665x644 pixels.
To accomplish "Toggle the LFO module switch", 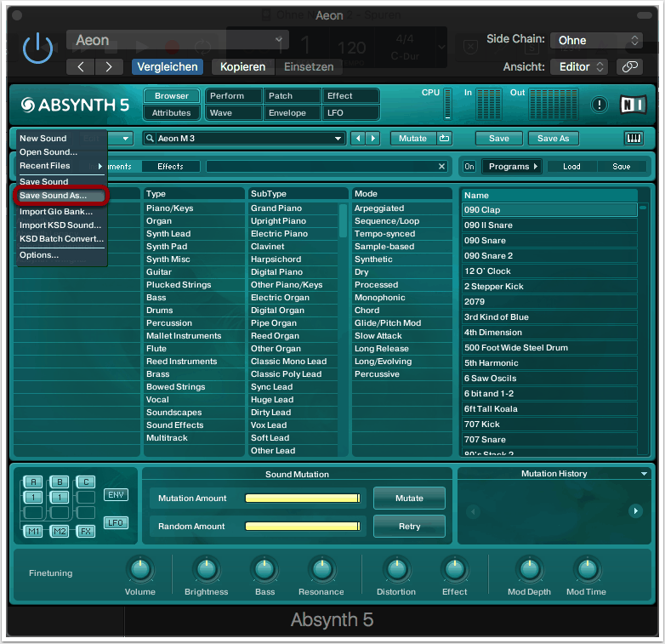I will pyautogui.click(x=116, y=522).
